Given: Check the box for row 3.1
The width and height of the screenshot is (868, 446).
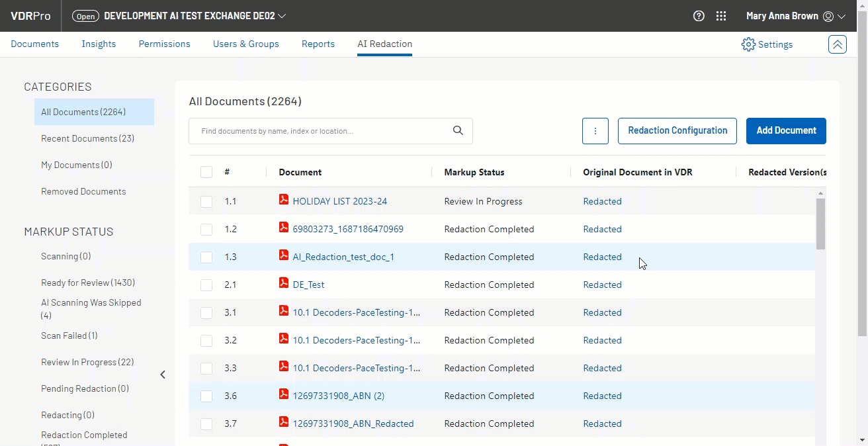Looking at the screenshot, I should click(206, 313).
